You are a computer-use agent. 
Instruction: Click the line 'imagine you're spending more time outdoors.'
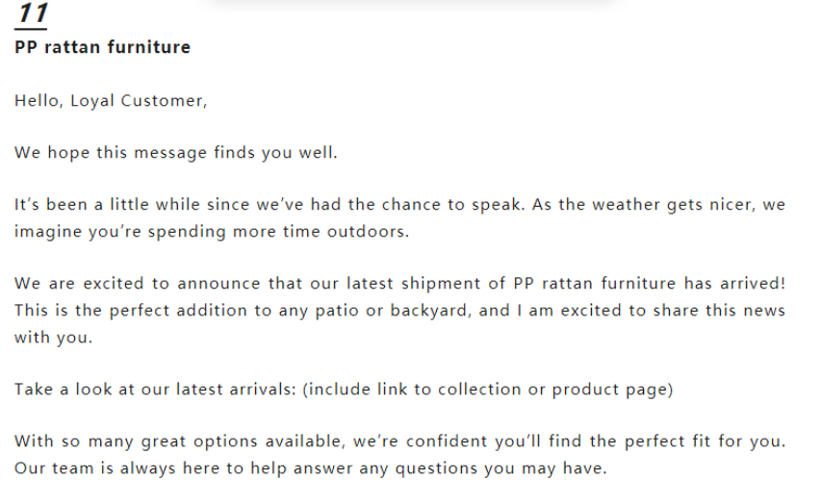212,232
